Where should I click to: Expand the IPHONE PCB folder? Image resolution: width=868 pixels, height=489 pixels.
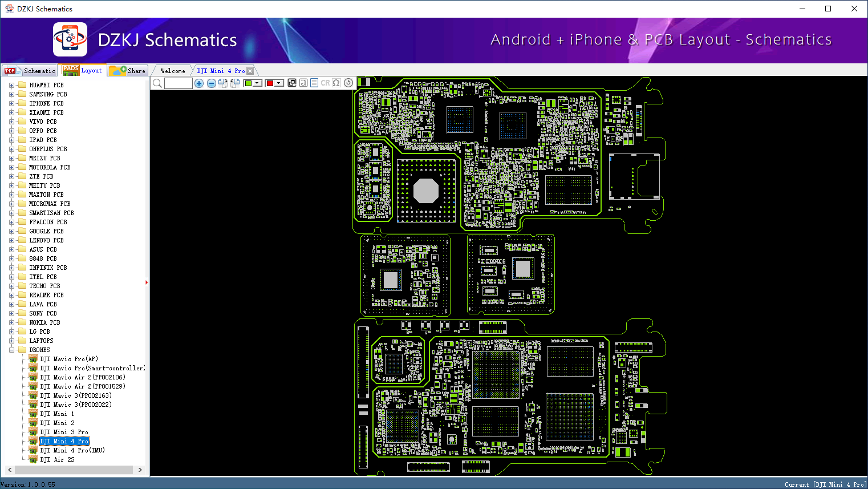point(11,103)
